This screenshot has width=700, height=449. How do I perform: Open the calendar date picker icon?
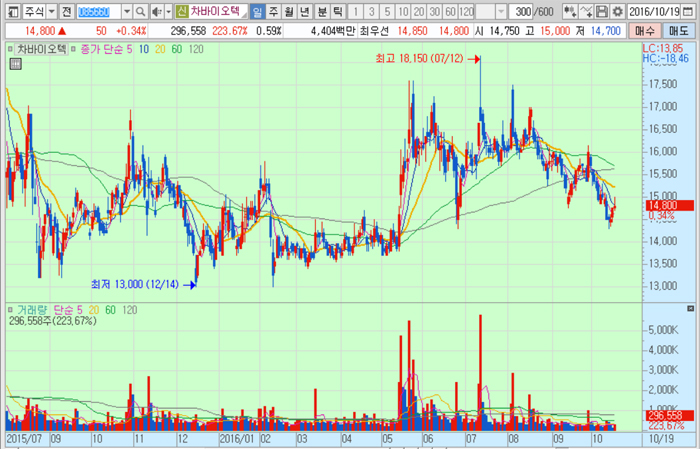[691, 11]
